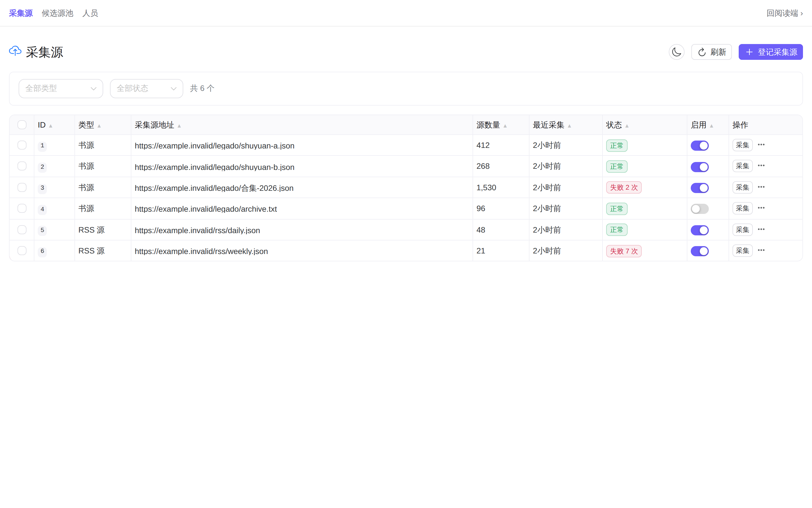This screenshot has height=508, width=812.
Task: Click 采集 button for shuyuan-b.json
Action: [x=742, y=166]
